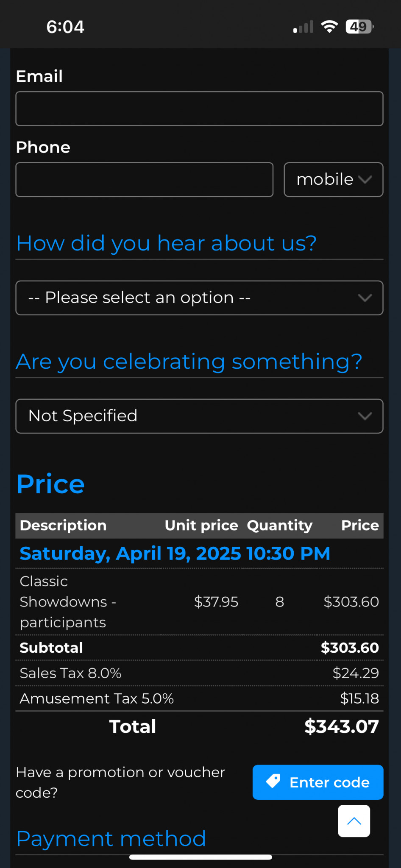Screen dimensions: 401x868
Task: Focus the Email input field
Action: click(x=199, y=109)
